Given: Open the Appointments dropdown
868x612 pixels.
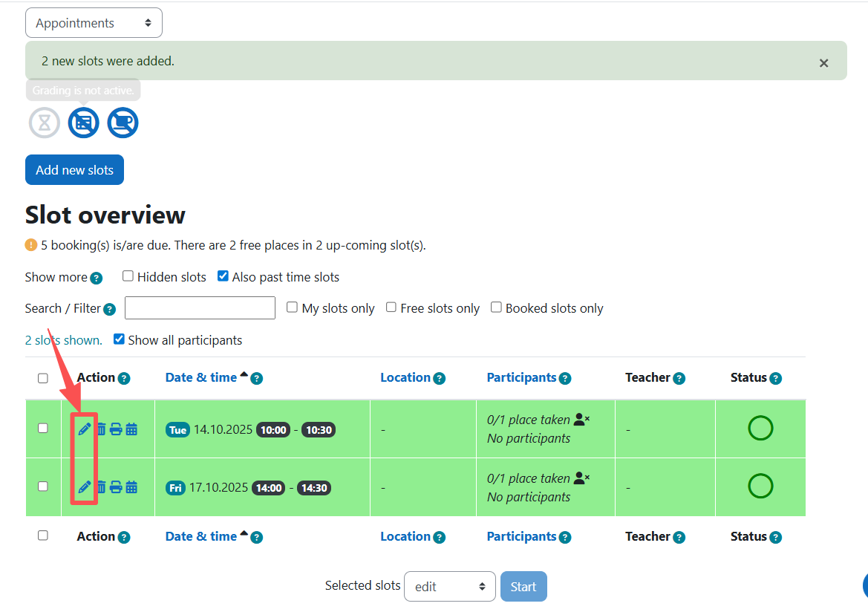Looking at the screenshot, I should (x=94, y=23).
